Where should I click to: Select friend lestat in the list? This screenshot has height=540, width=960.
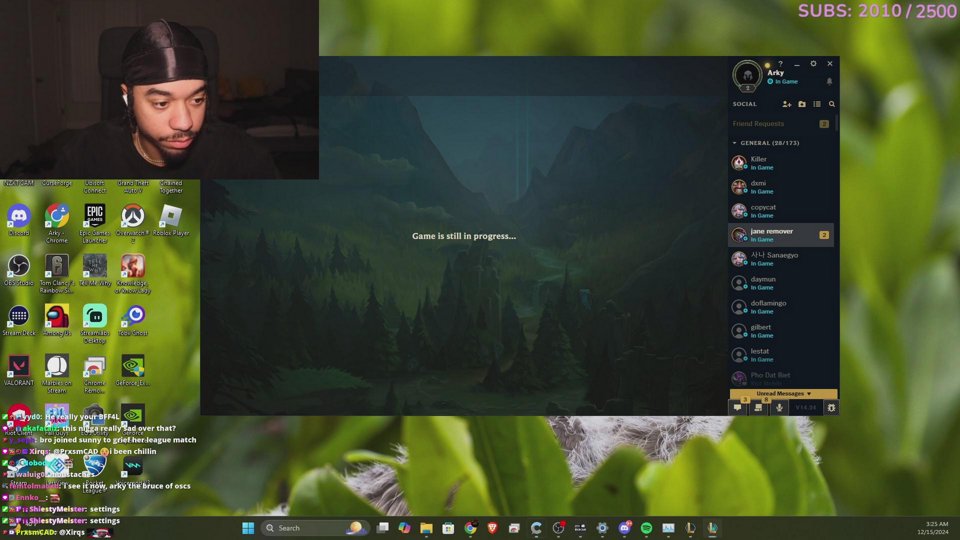click(781, 354)
